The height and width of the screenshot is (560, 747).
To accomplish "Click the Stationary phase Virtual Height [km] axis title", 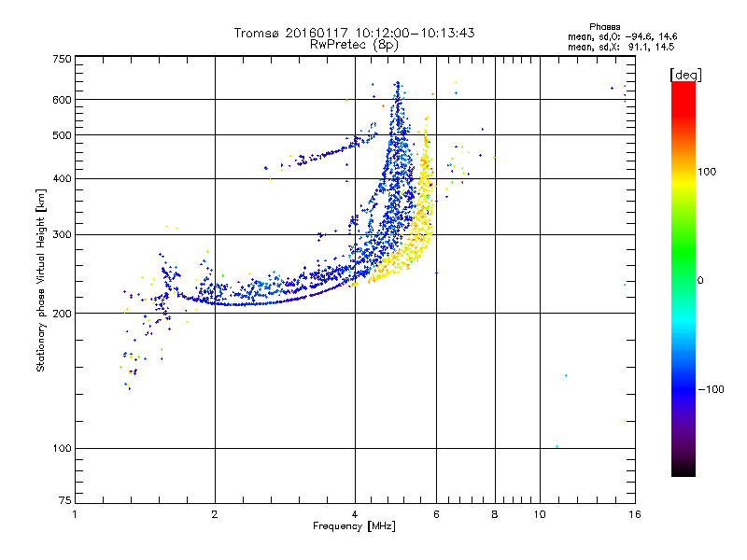I will click(40, 280).
